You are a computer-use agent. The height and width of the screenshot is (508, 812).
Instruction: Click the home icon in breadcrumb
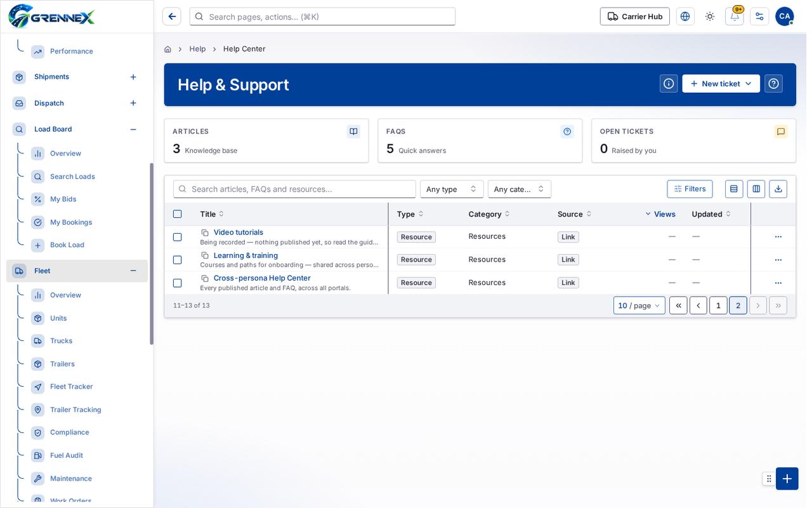click(167, 49)
